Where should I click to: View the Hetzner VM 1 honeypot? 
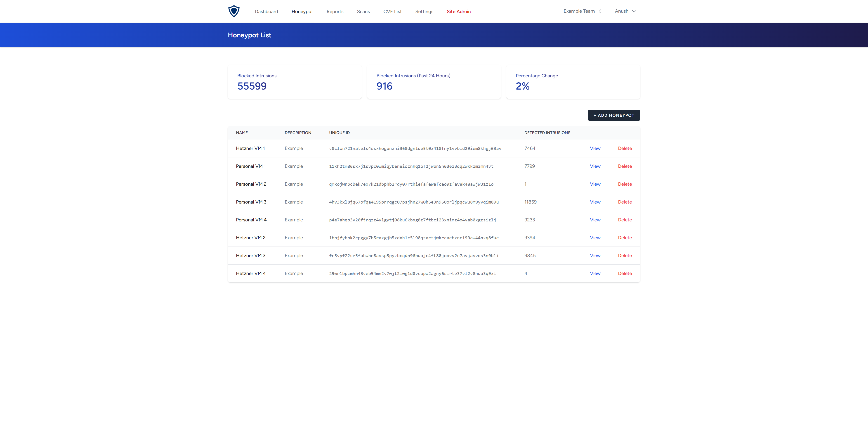pyautogui.click(x=595, y=148)
